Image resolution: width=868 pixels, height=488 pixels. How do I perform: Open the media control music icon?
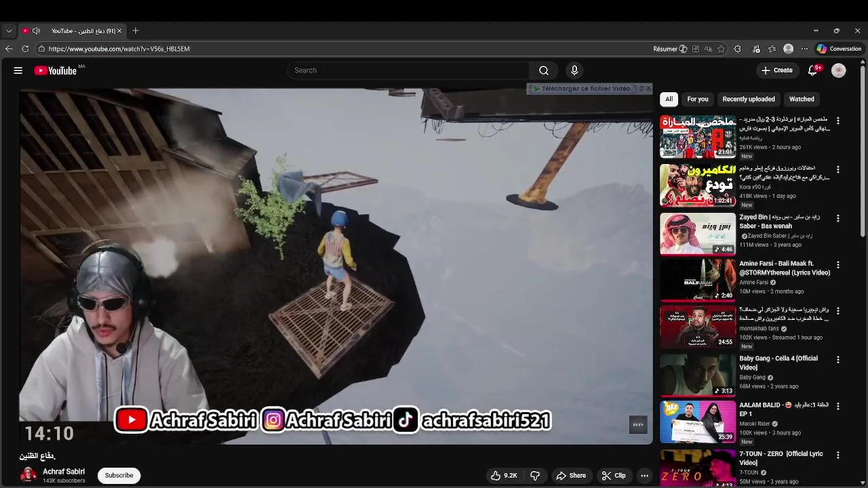(x=755, y=49)
